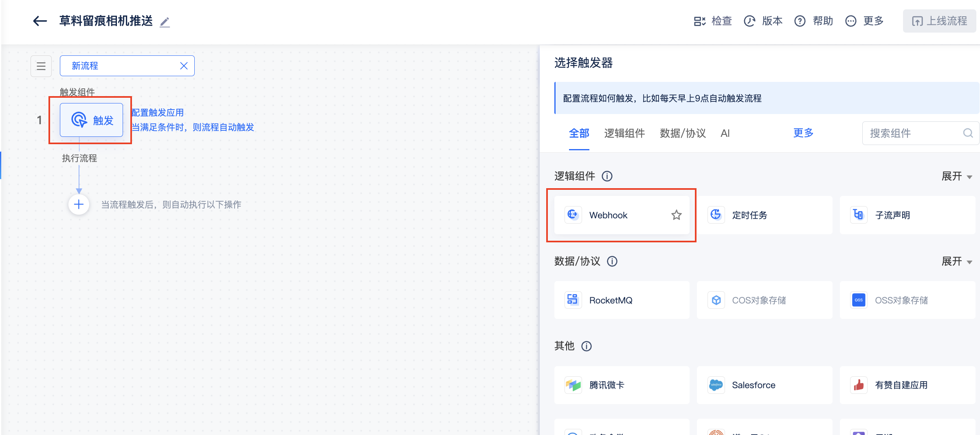Click the 子流声明 icon

coord(859,215)
